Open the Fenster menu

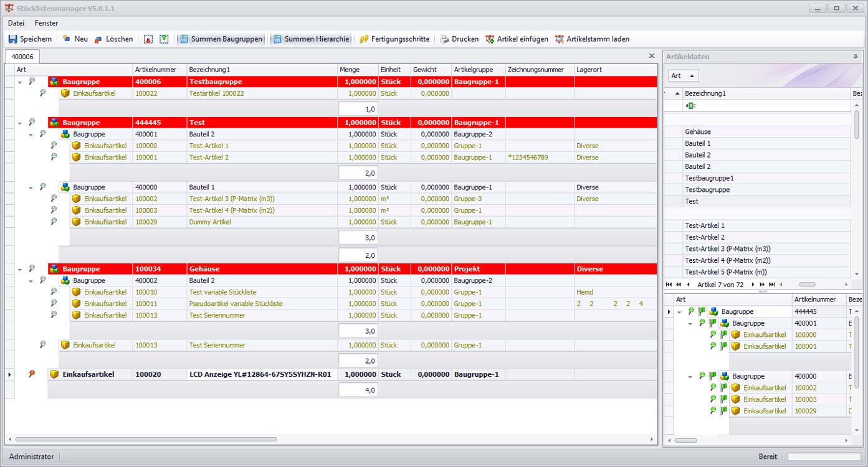(46, 23)
